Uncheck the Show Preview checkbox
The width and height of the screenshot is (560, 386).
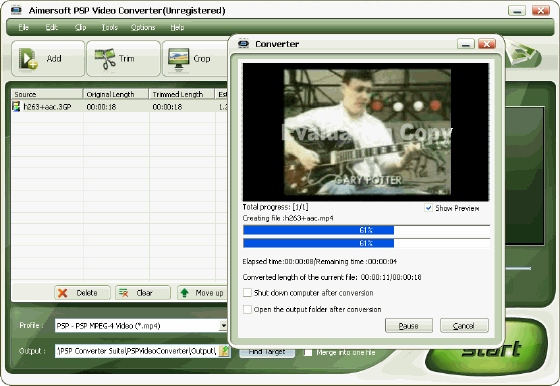pos(428,208)
